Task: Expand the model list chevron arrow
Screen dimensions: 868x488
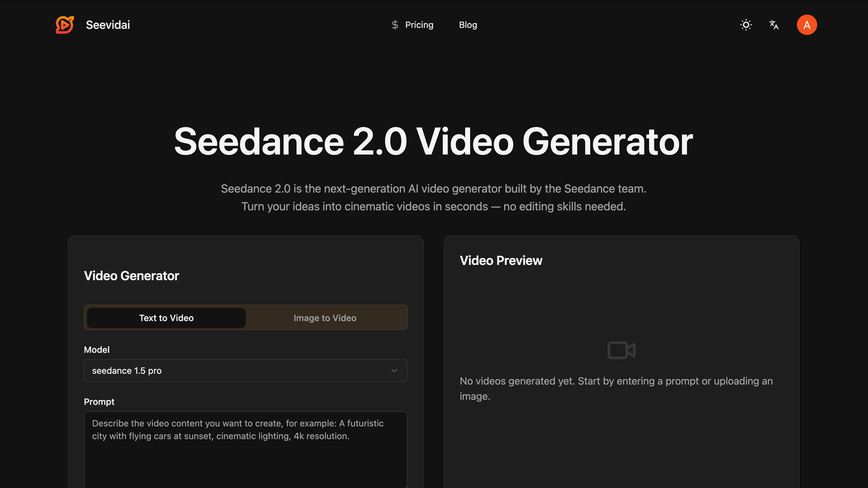Action: click(x=394, y=370)
